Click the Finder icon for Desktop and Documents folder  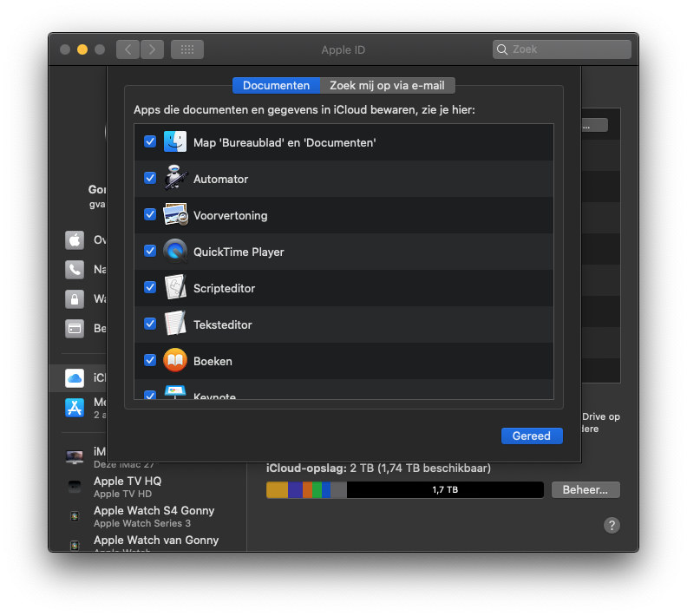pos(175,142)
